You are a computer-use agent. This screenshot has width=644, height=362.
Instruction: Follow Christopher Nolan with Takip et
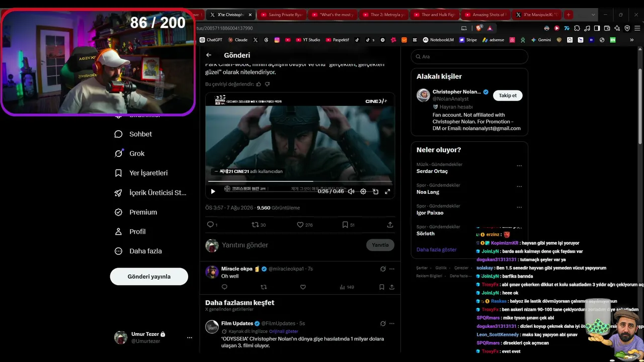(x=507, y=96)
